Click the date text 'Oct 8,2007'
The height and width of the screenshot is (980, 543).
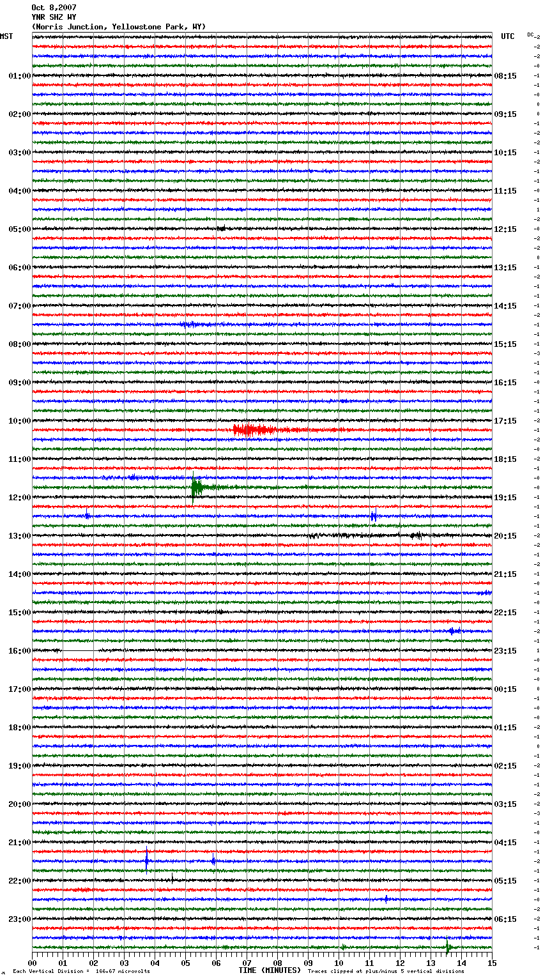pos(54,8)
